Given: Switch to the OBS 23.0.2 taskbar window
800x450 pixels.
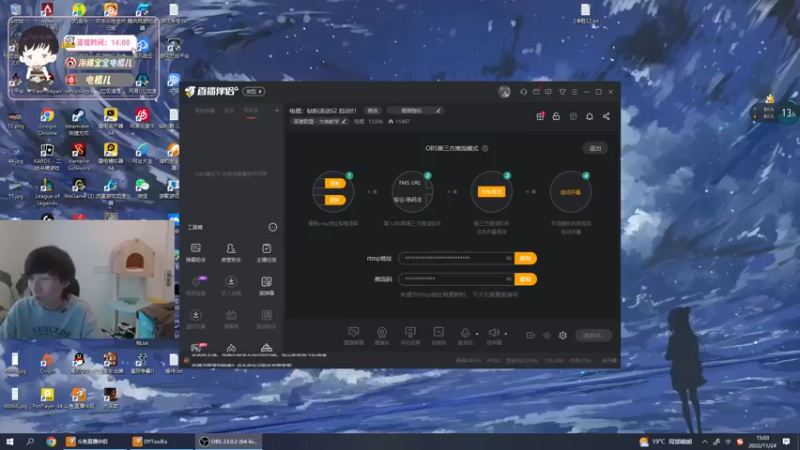Looking at the screenshot, I should tap(229, 441).
